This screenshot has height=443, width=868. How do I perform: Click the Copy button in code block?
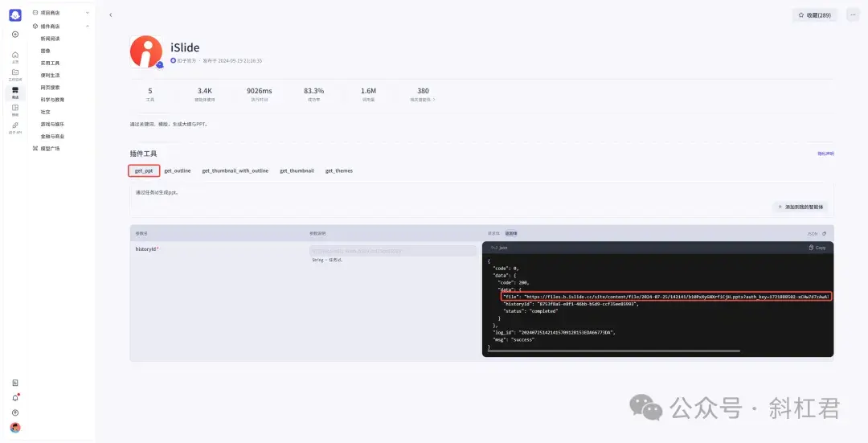pos(817,248)
